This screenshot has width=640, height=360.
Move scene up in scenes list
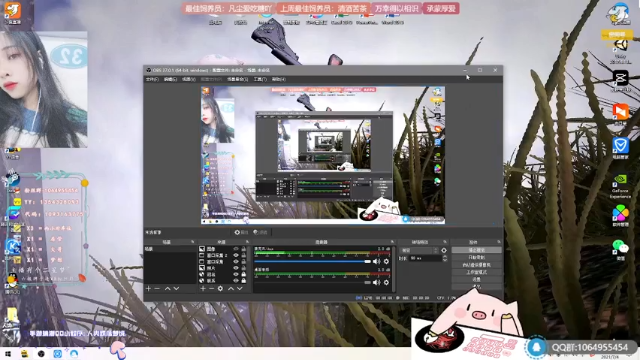(167, 289)
